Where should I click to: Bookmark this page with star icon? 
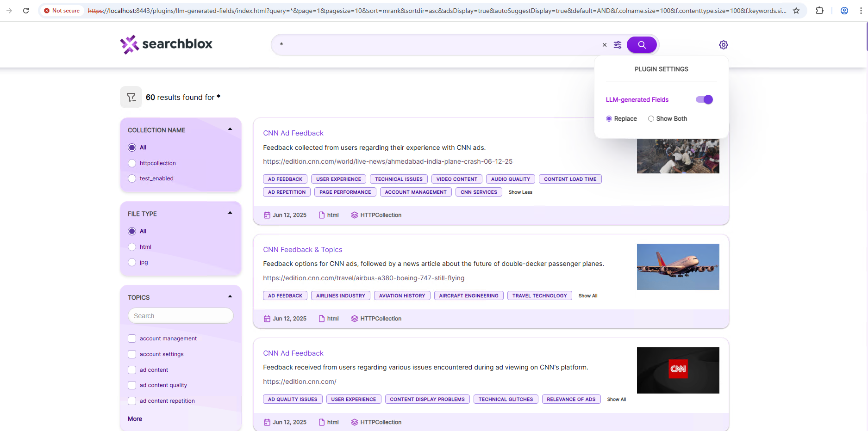(796, 10)
